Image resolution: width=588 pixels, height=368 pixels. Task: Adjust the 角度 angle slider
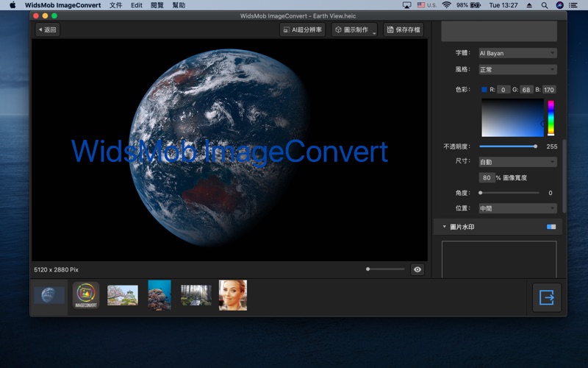click(x=509, y=193)
